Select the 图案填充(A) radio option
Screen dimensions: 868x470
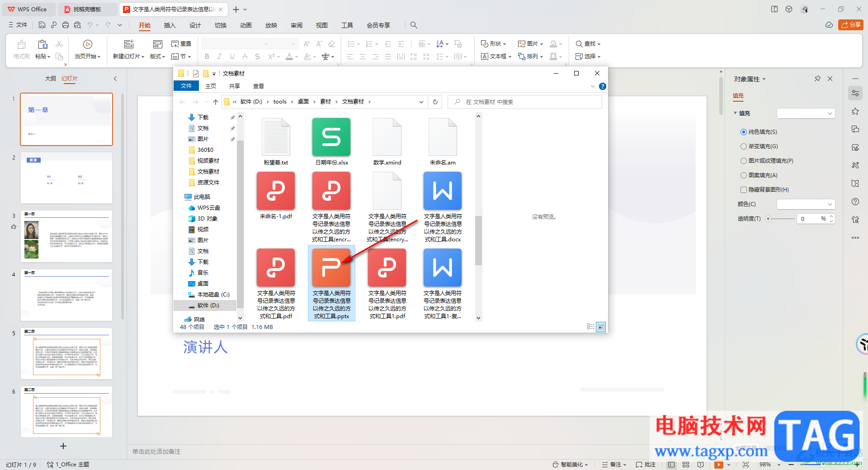(x=744, y=175)
